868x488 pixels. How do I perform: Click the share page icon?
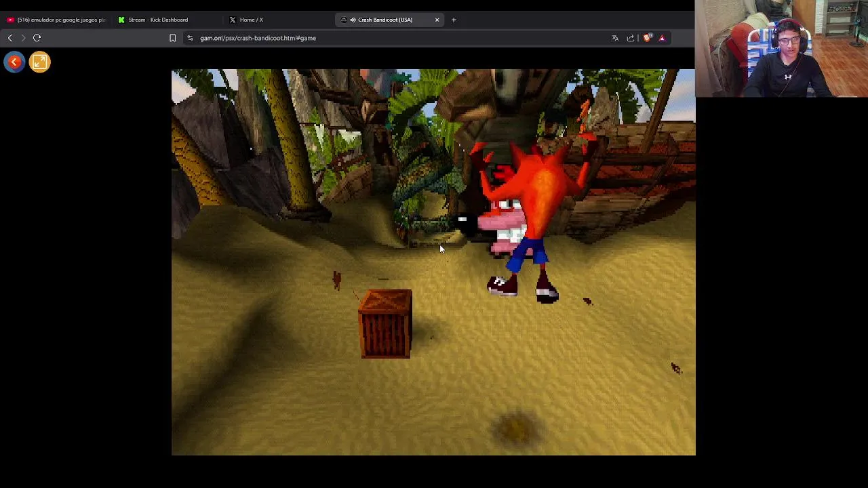(631, 38)
